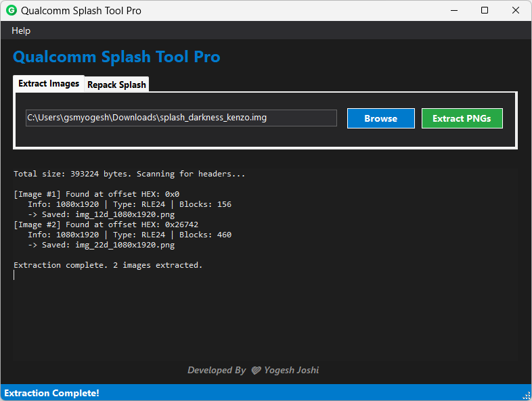Click the 'Extraction Complete!' status bar message

[x=52, y=393]
